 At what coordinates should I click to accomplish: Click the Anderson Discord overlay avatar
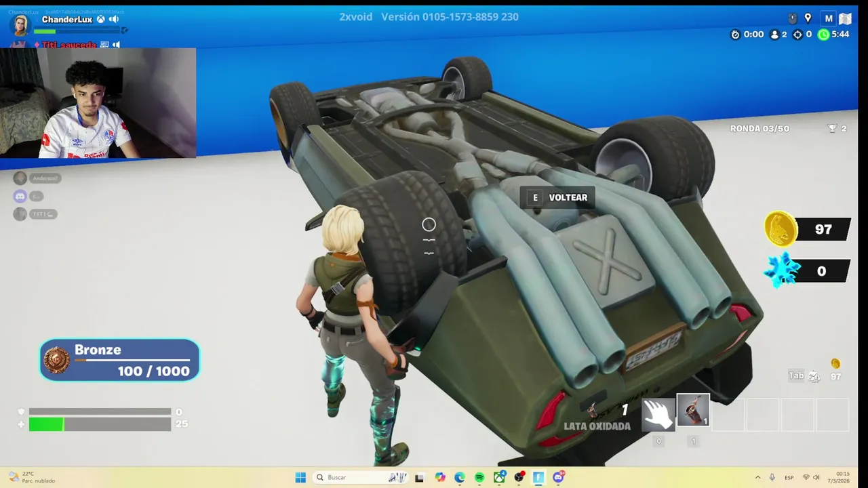(x=20, y=178)
